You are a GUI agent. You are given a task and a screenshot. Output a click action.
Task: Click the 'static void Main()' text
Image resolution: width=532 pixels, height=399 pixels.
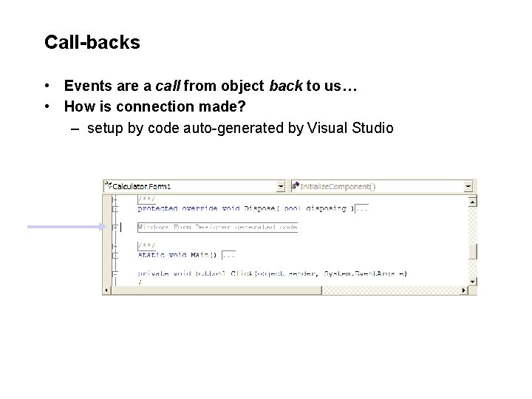177,255
